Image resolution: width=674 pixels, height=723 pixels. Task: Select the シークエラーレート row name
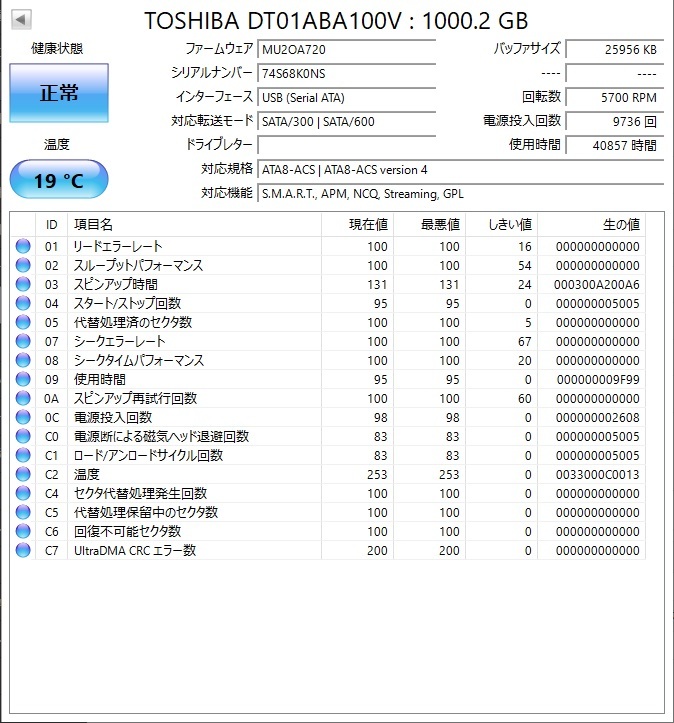coord(119,341)
